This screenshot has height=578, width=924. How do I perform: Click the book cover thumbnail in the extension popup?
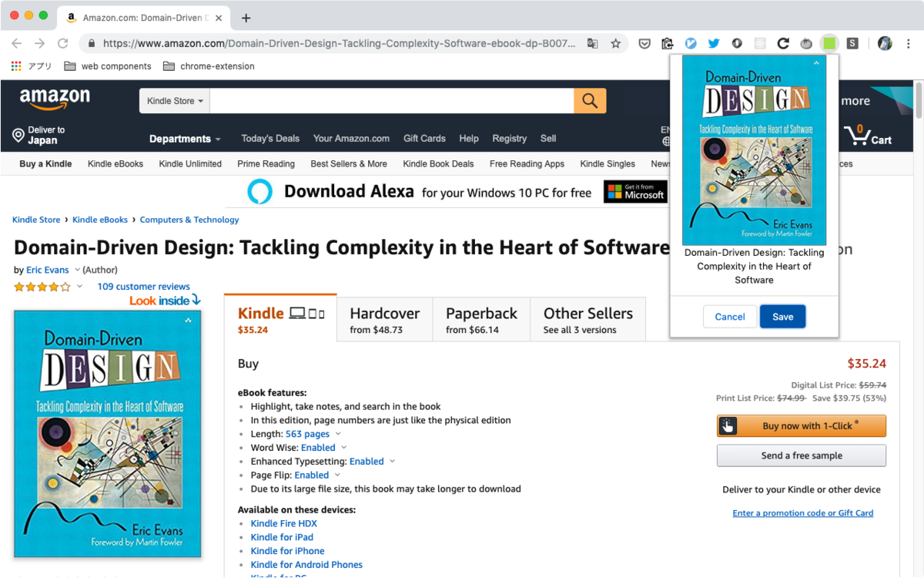(x=755, y=150)
